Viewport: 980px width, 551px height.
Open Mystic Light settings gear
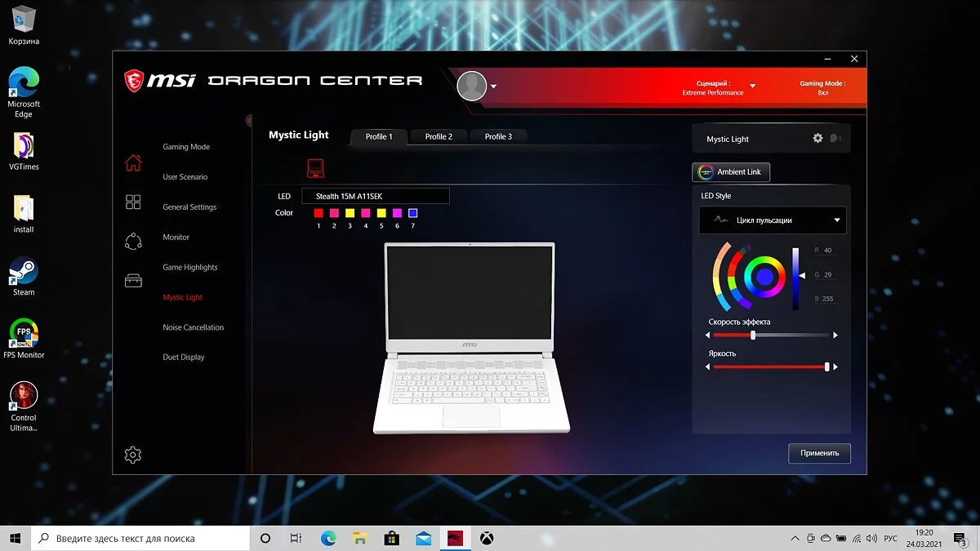tap(817, 138)
